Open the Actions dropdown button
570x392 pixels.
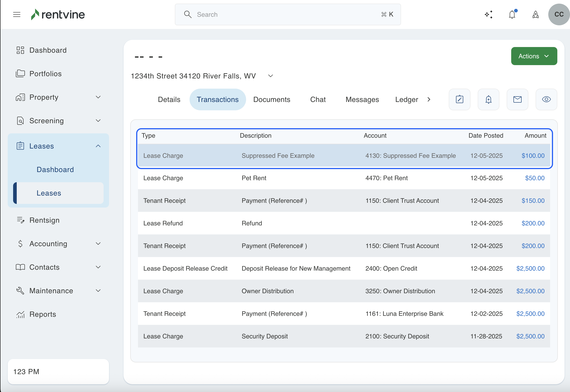[x=534, y=56]
